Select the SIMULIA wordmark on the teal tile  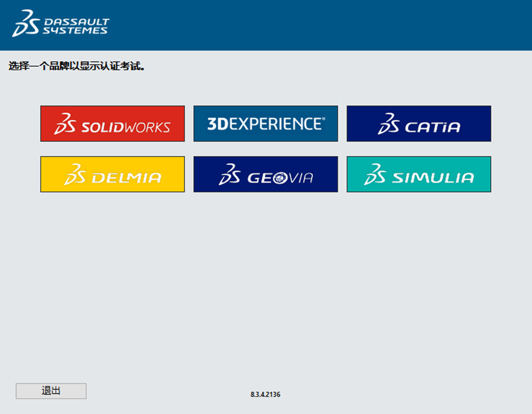click(433, 177)
